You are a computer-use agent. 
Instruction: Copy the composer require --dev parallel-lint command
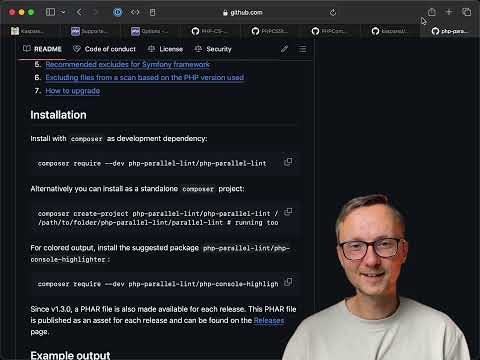pos(288,162)
